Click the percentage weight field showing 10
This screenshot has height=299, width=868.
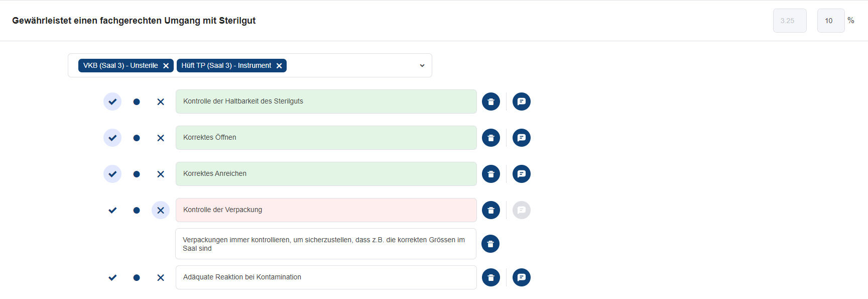click(x=831, y=21)
